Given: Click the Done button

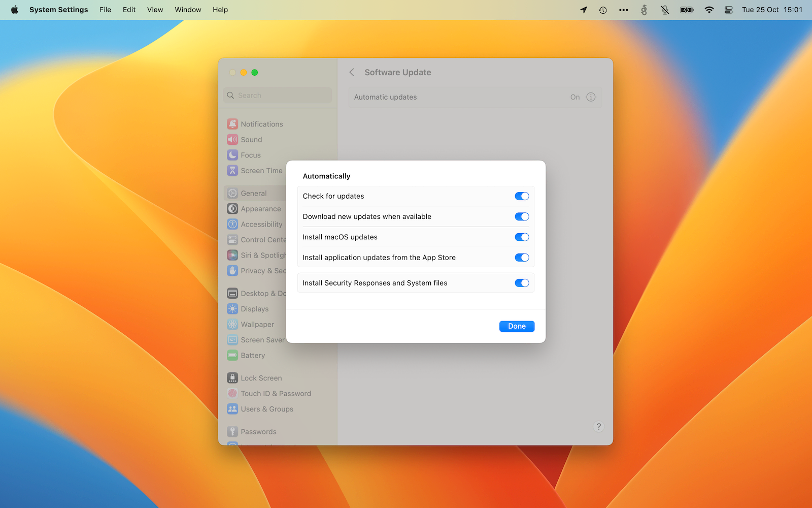Looking at the screenshot, I should pyautogui.click(x=517, y=326).
